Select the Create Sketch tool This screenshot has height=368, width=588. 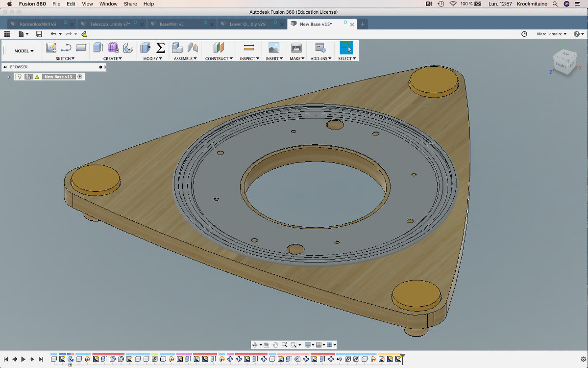[51, 48]
